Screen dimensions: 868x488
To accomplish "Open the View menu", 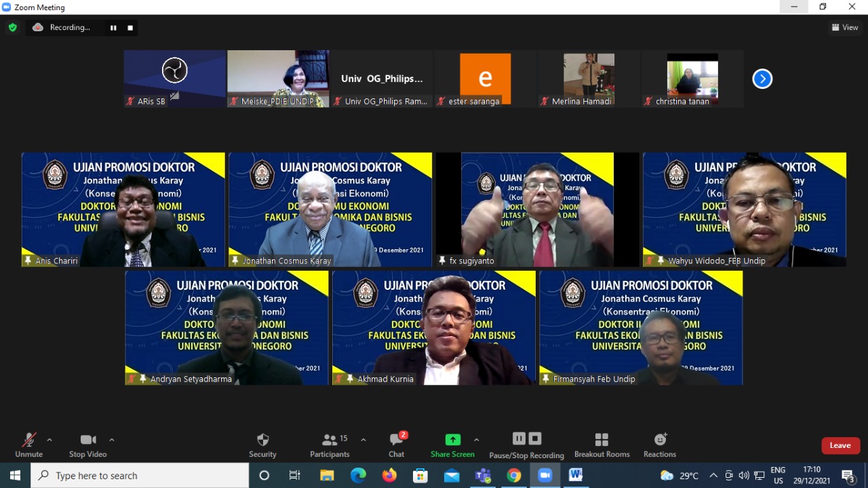I will [x=845, y=28].
